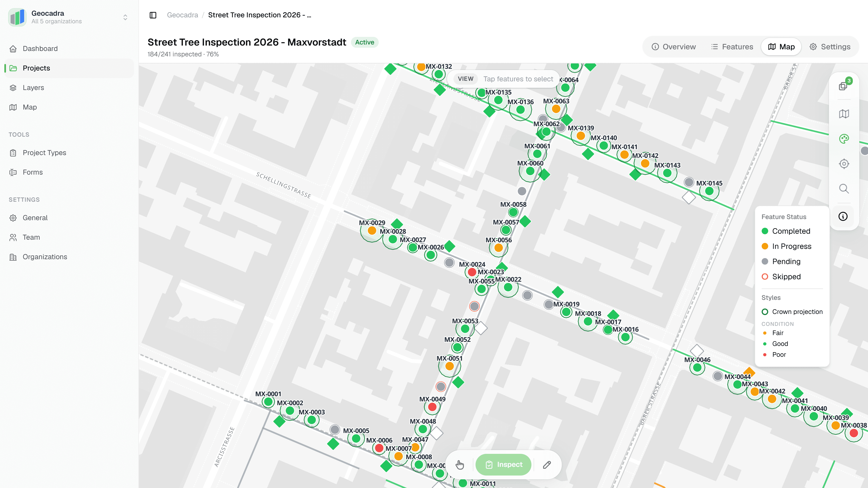Select orange tree marker MX-0051
Viewport: 868px width, 488px height.
tap(449, 367)
